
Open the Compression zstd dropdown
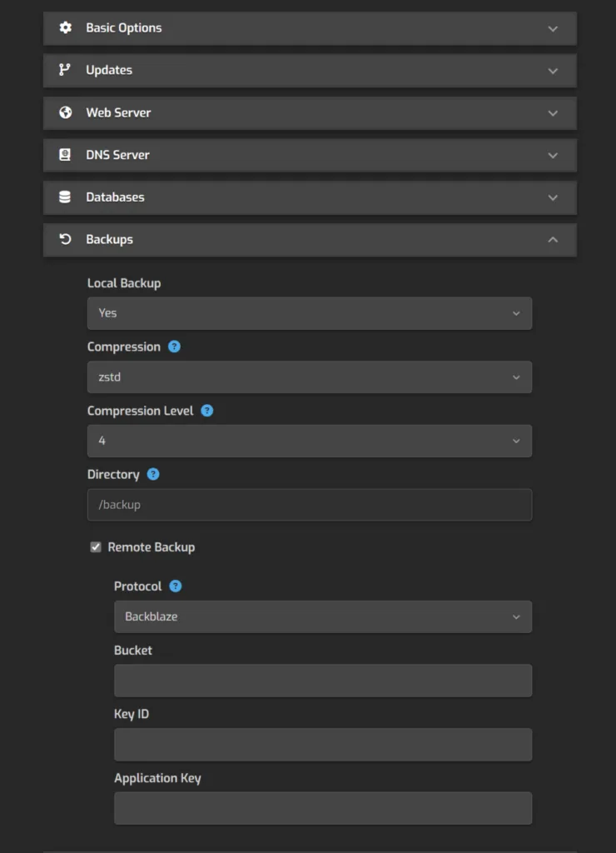310,377
